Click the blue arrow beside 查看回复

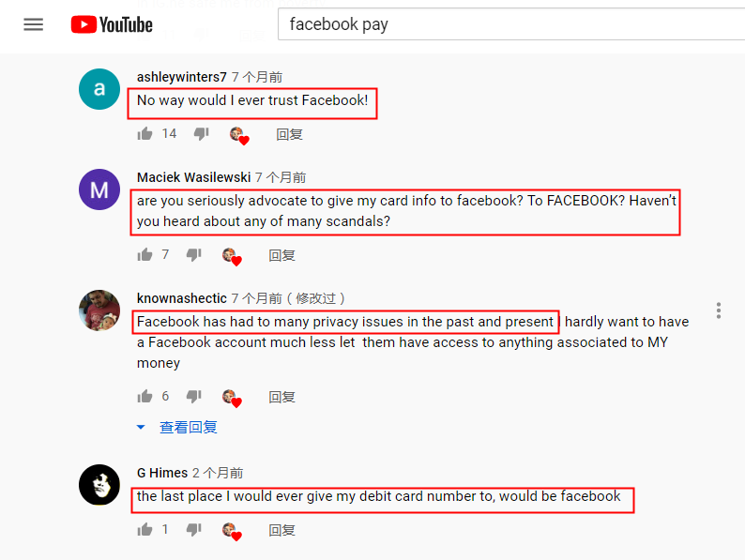tap(141, 427)
